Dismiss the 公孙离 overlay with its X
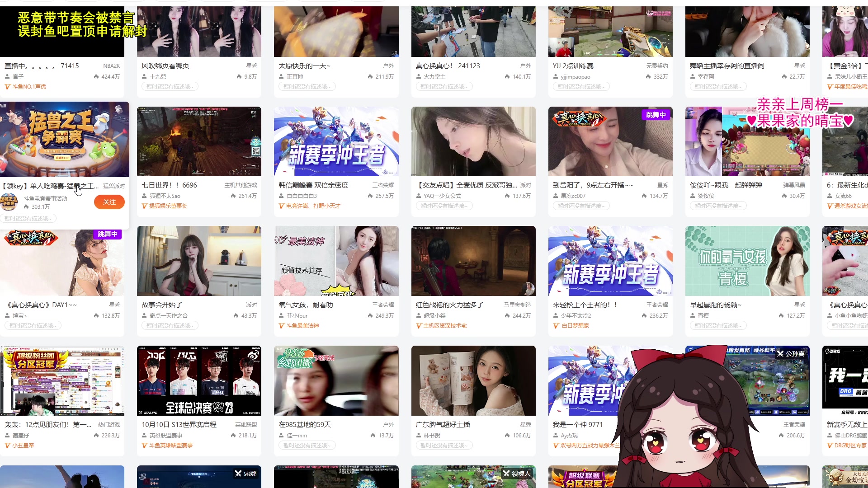868x488 pixels. point(781,354)
